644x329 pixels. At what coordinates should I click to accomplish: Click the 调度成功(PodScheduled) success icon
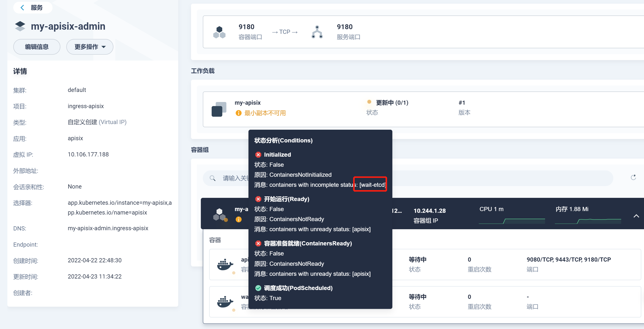point(258,288)
